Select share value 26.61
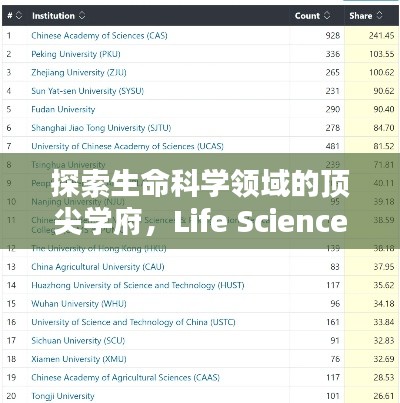The image size is (400, 403). coord(384,396)
